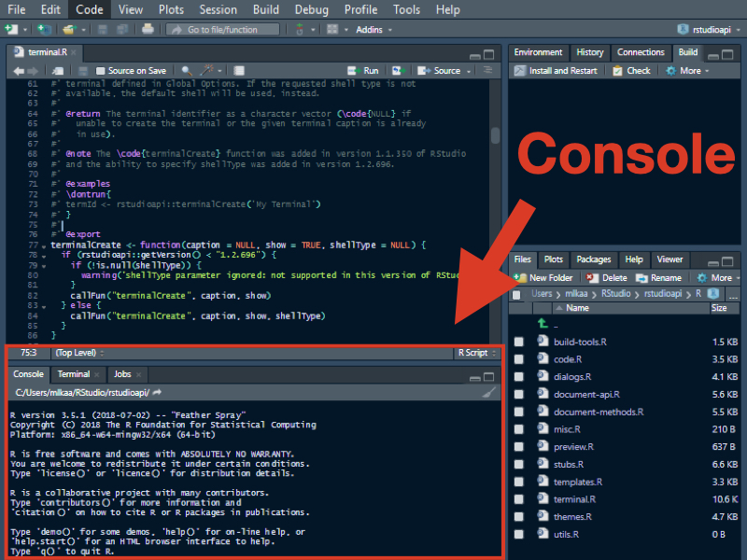This screenshot has height=560, width=747.
Task: Select the code.R file checkbox
Action: tap(519, 359)
